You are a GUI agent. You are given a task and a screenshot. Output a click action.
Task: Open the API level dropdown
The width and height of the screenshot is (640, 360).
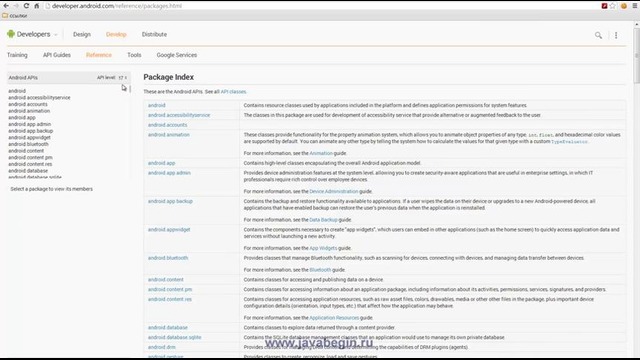pos(123,78)
